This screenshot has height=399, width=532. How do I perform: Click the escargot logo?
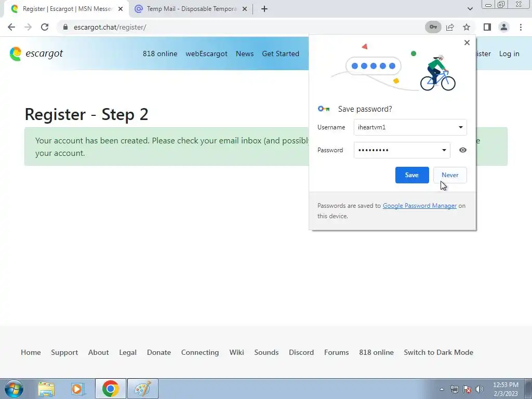point(36,54)
